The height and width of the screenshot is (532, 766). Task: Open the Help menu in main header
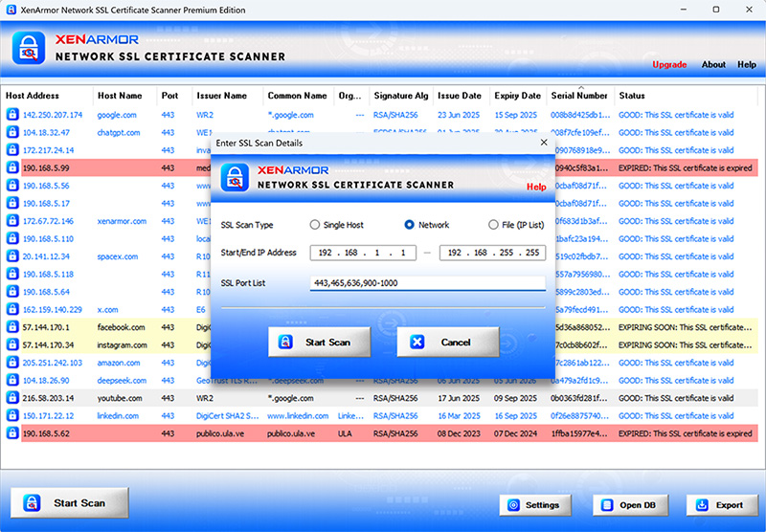pos(747,64)
